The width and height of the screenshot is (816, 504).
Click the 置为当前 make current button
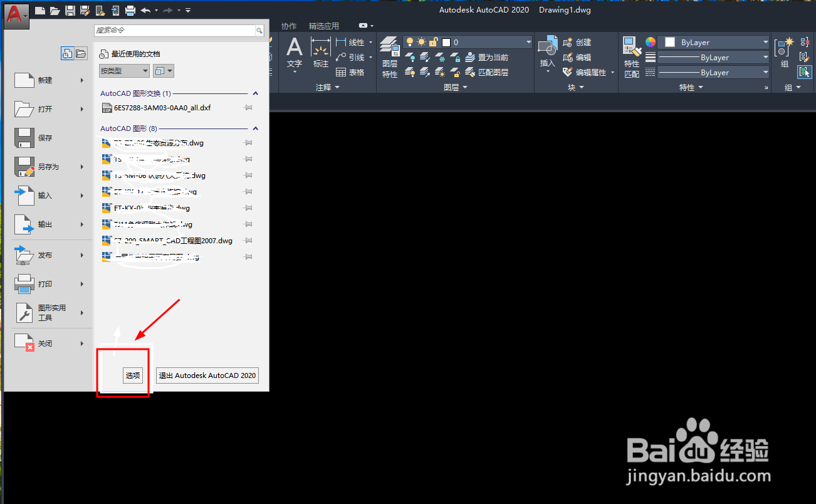point(486,57)
